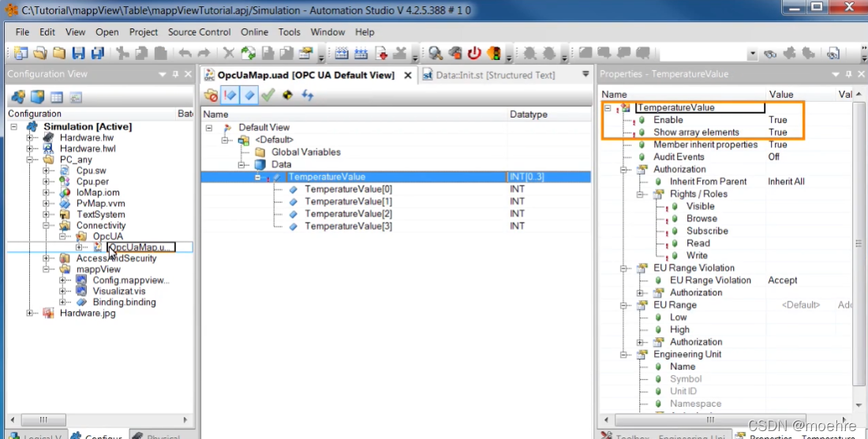The width and height of the screenshot is (868, 439).
Task: Toggle auto-hide pin on Properties panel
Action: tap(848, 74)
